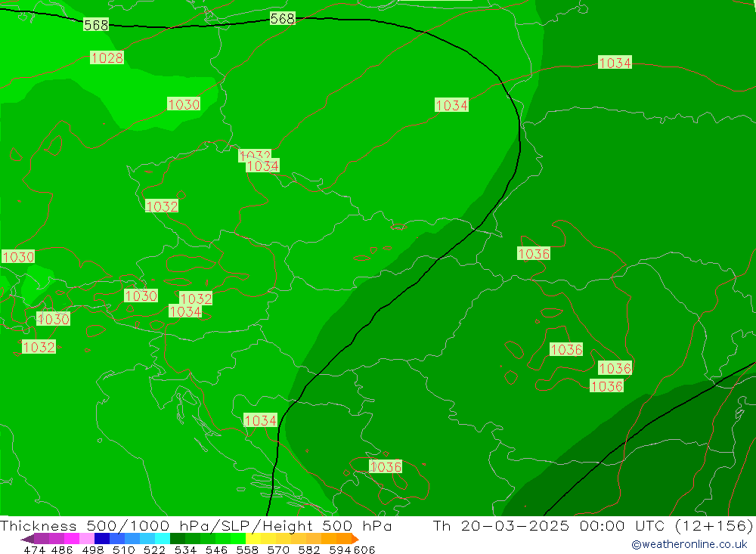
Task: Select the darkest green swatch above 534
Action: click(178, 539)
